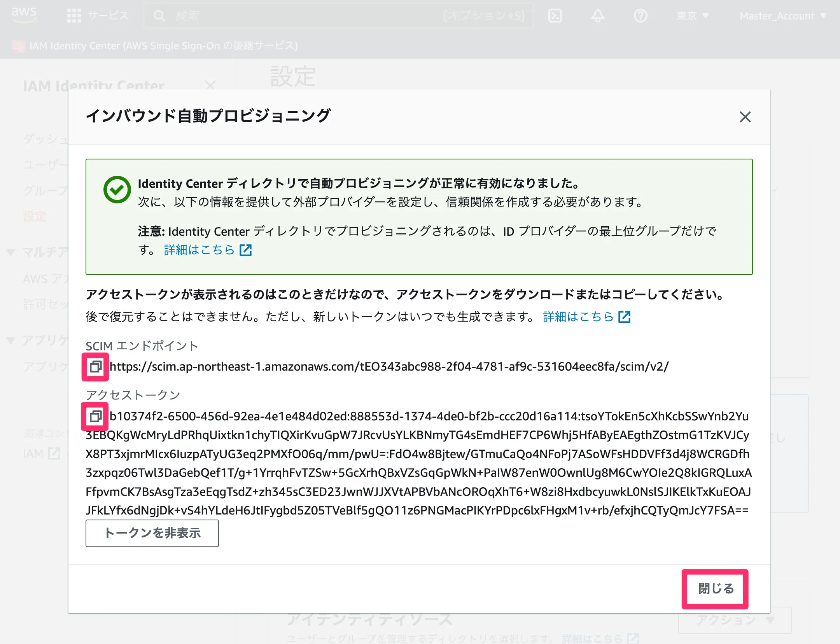Copy the SCIM endpoint URL

(95, 367)
